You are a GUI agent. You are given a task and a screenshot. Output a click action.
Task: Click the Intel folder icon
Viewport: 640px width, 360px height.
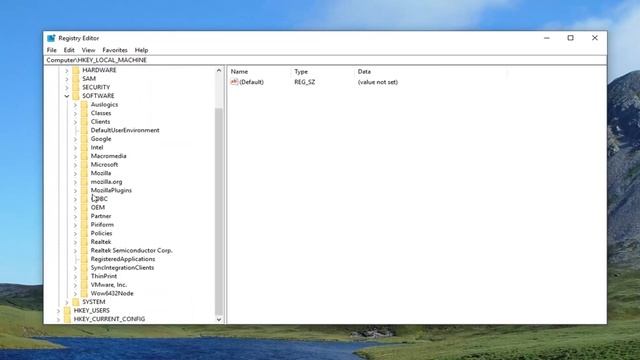tap(84, 147)
